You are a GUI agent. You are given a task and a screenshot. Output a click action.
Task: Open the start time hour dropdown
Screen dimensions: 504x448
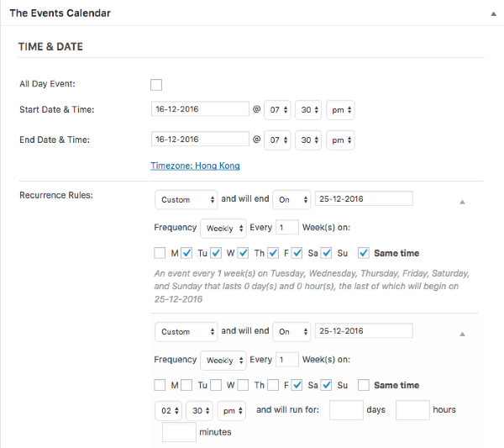[277, 110]
